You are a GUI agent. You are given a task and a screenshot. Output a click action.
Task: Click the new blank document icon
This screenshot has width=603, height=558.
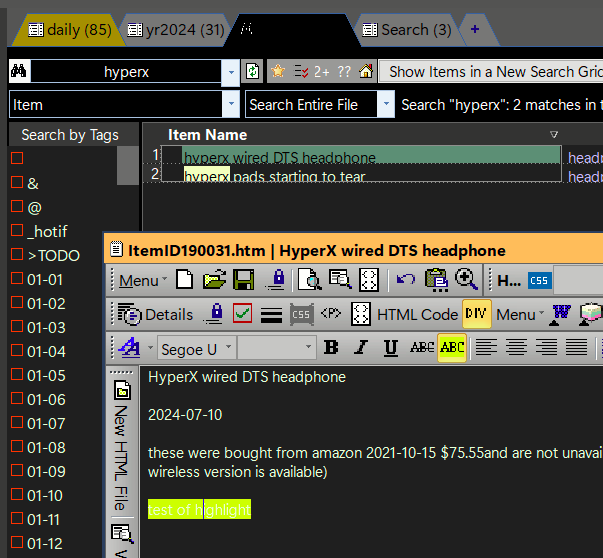tap(185, 280)
